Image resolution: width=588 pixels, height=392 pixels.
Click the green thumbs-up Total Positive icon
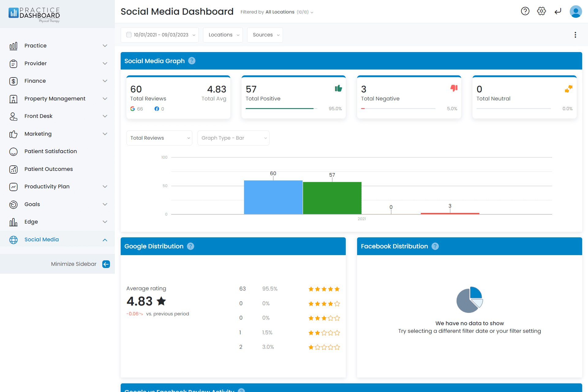click(x=338, y=89)
